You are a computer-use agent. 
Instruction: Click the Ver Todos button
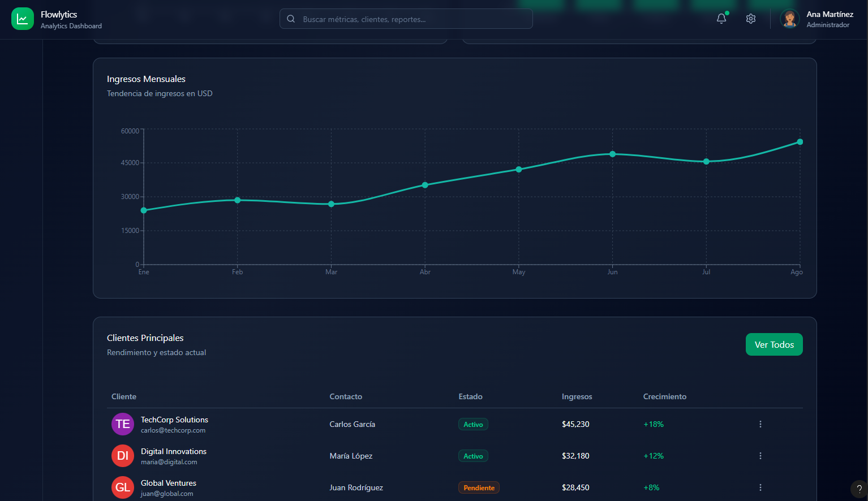point(774,344)
